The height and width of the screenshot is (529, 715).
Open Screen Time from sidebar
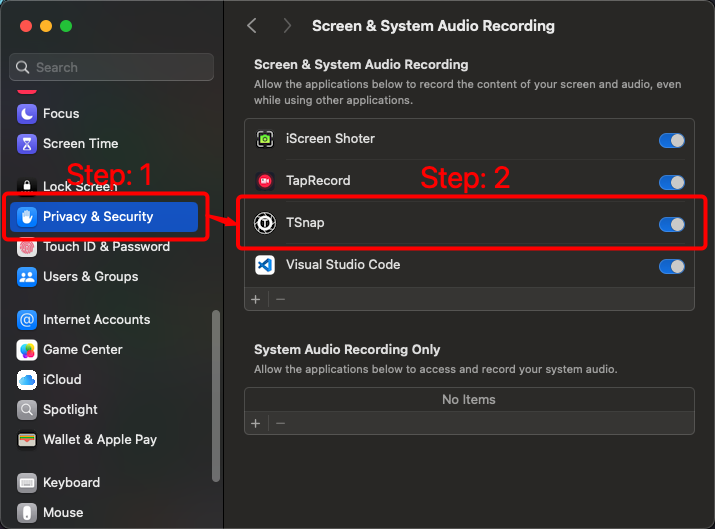pyautogui.click(x=80, y=143)
